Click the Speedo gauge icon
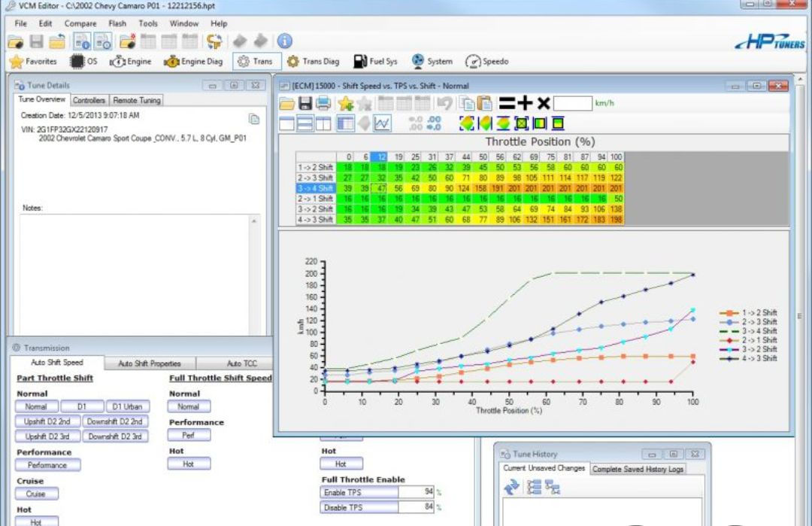The image size is (812, 526). click(474, 62)
